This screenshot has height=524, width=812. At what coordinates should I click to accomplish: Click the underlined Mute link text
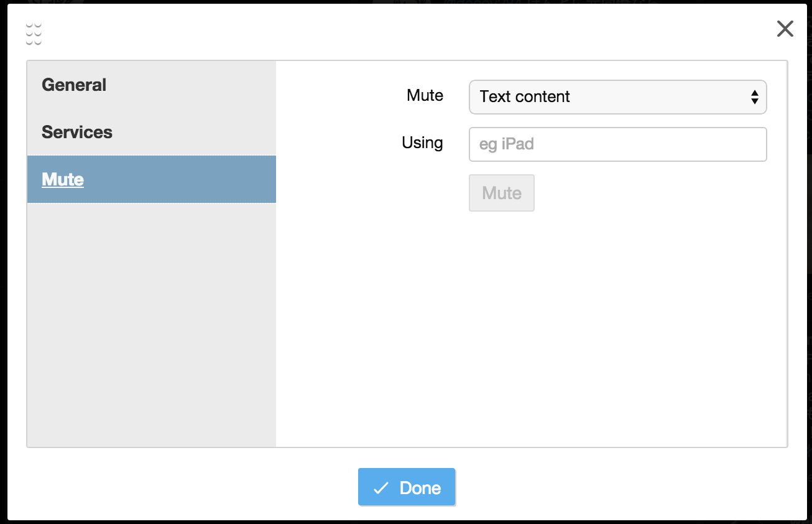click(x=63, y=179)
